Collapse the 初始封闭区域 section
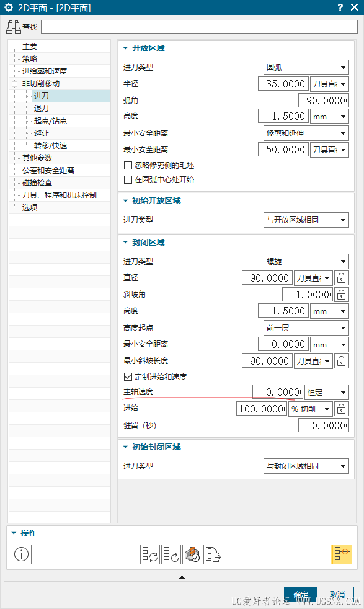This screenshot has width=364, height=609. pos(125,447)
